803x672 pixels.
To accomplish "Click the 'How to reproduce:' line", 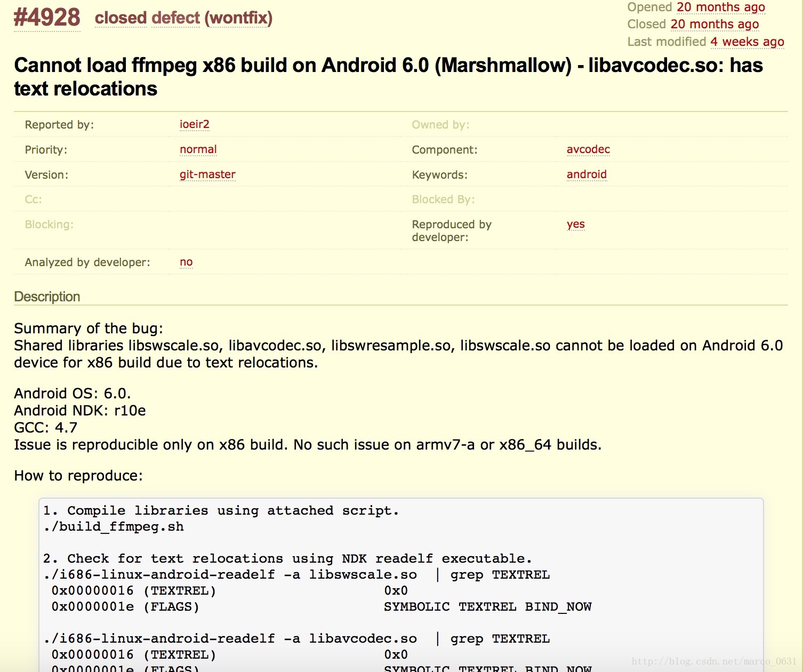I will 78,475.
